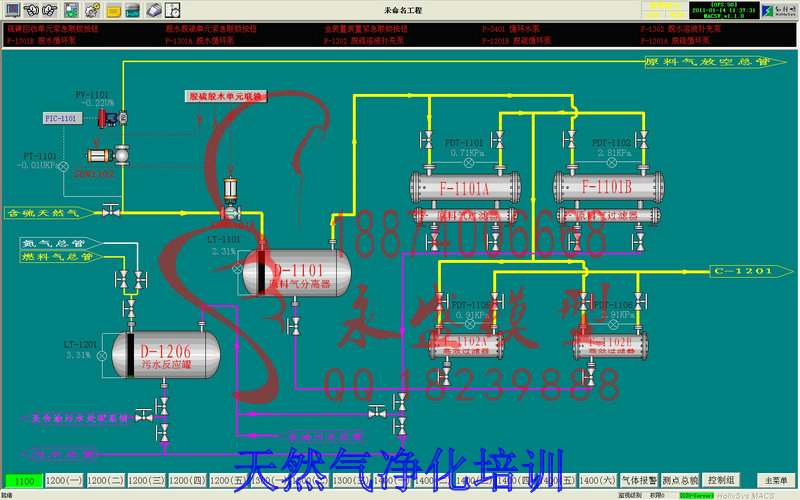Go to previous page with left-pointing hand icon

31,10
